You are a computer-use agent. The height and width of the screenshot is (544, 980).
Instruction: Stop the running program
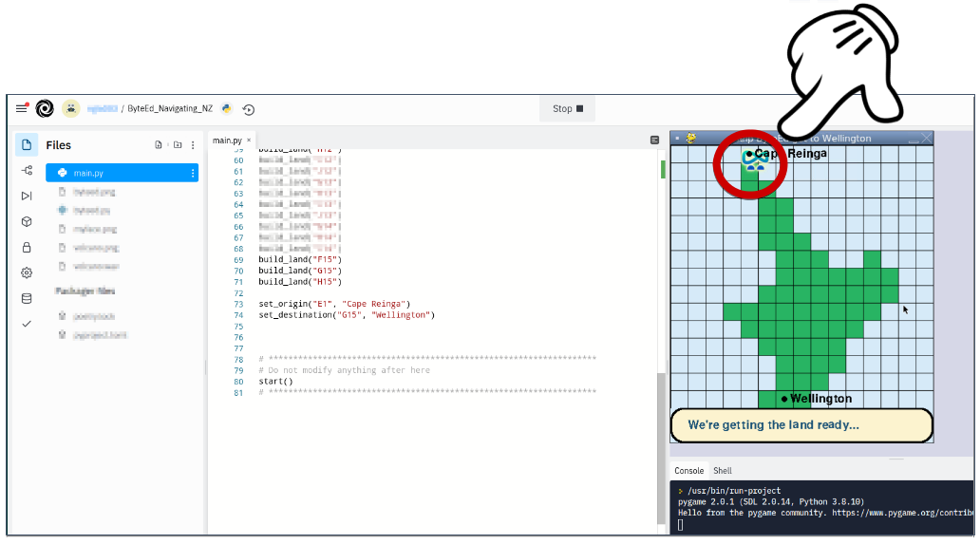click(568, 108)
